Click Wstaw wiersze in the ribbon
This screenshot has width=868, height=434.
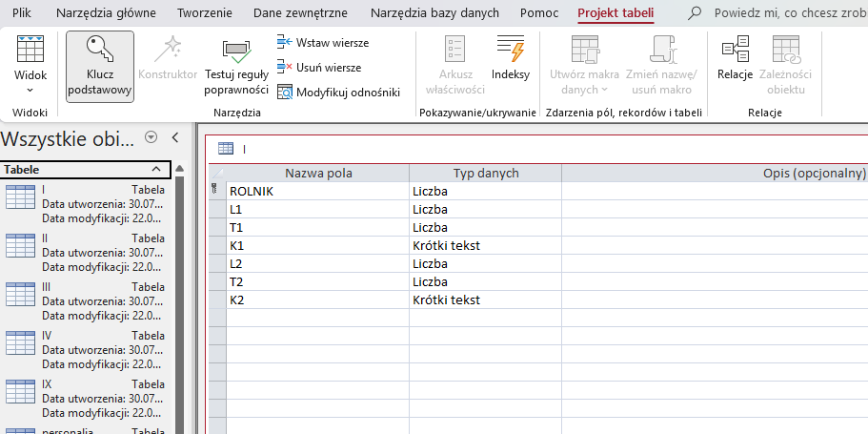click(x=322, y=43)
